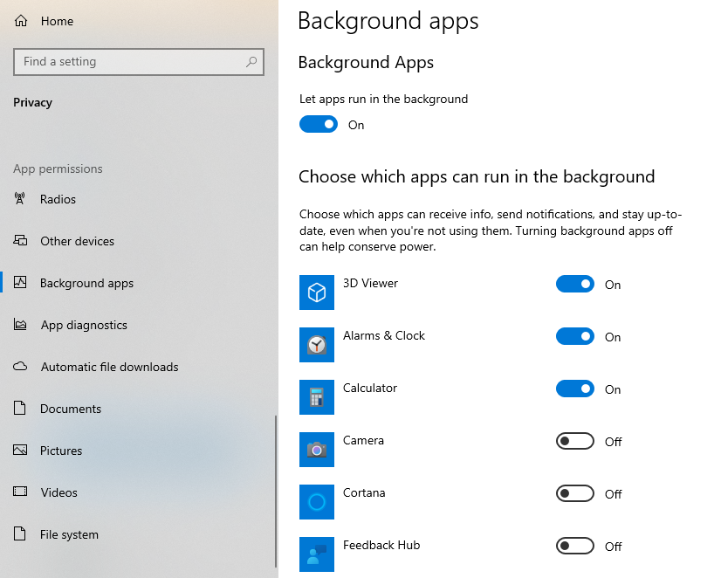Click the Cortana app icon
The width and height of the screenshot is (728, 578).
317,502
